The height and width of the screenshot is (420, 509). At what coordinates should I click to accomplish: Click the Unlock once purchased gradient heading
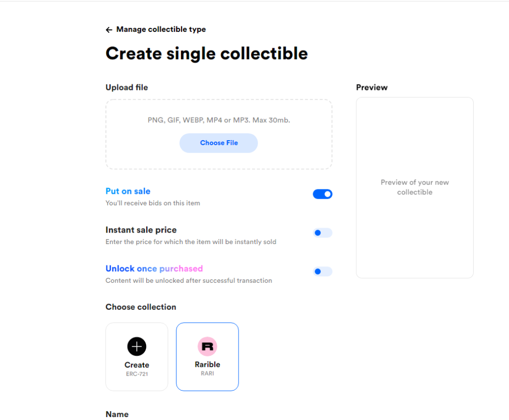click(x=154, y=269)
